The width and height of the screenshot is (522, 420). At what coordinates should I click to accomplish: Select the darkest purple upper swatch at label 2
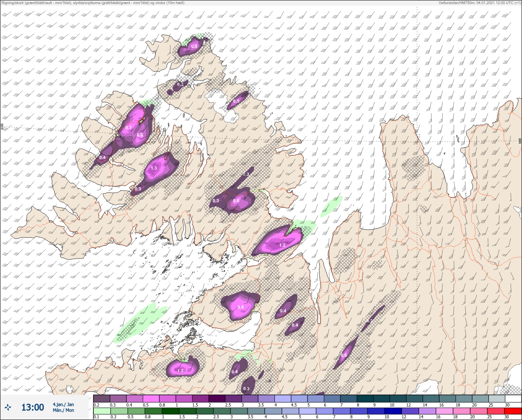click(217, 398)
